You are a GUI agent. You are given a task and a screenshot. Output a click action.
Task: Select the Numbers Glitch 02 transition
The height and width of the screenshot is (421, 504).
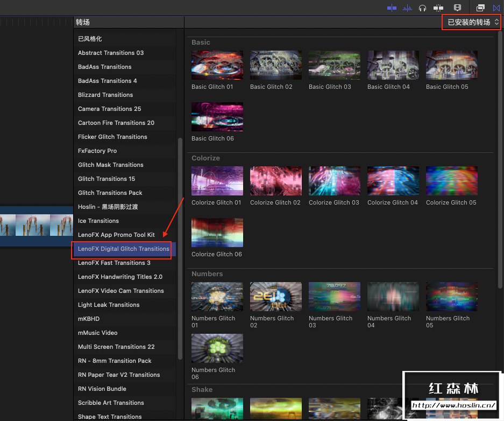[x=276, y=297]
